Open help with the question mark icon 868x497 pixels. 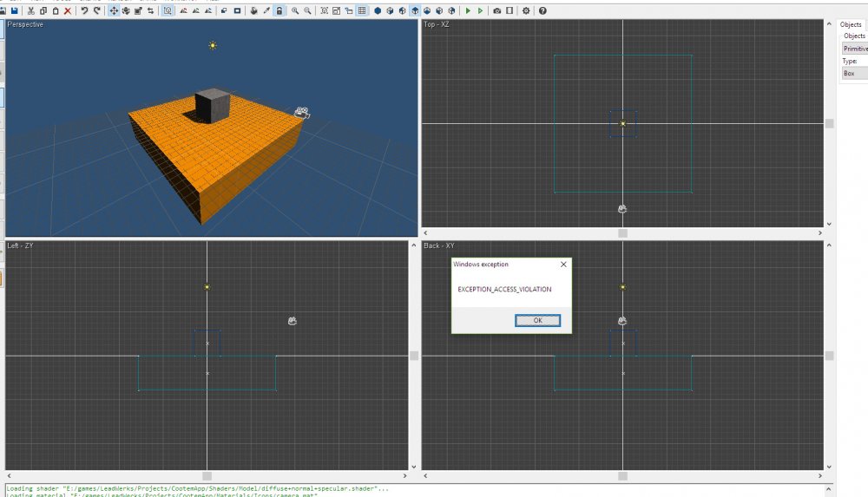[542, 10]
